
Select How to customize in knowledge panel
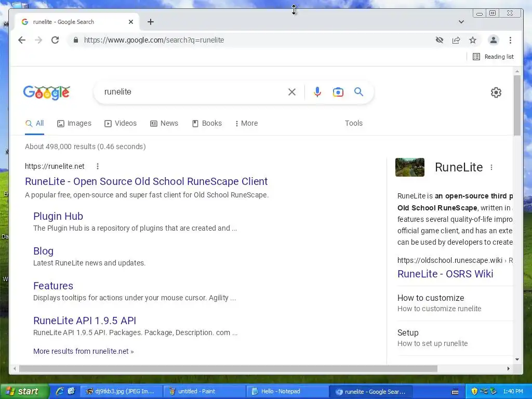[431, 298]
